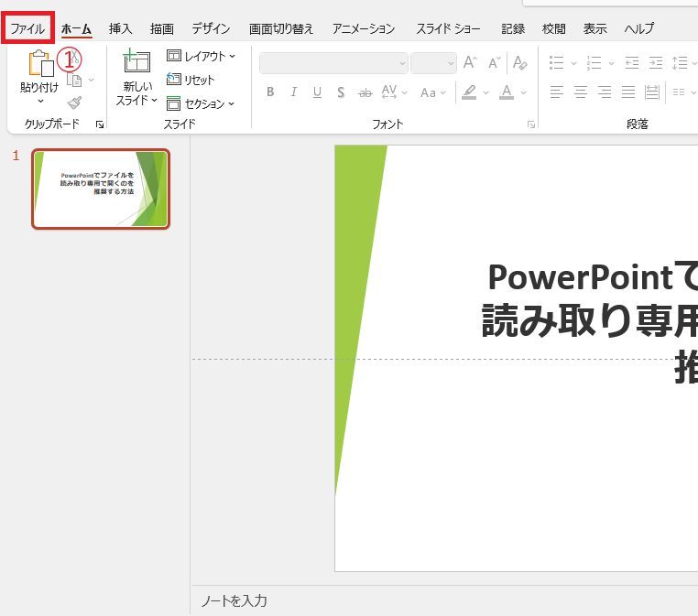698x616 pixels.
Task: Open the フォント dialog launcher
Action: pyautogui.click(x=531, y=125)
